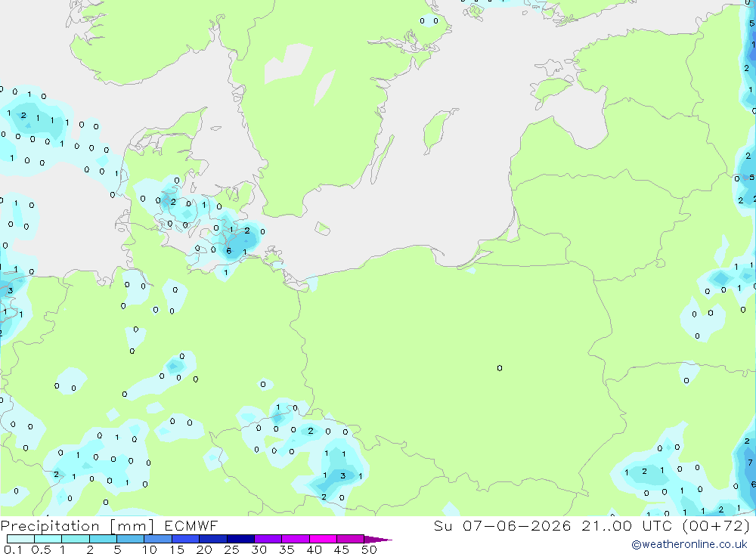
Task: Click legend swatch between 1 and 2
Action: point(76,539)
